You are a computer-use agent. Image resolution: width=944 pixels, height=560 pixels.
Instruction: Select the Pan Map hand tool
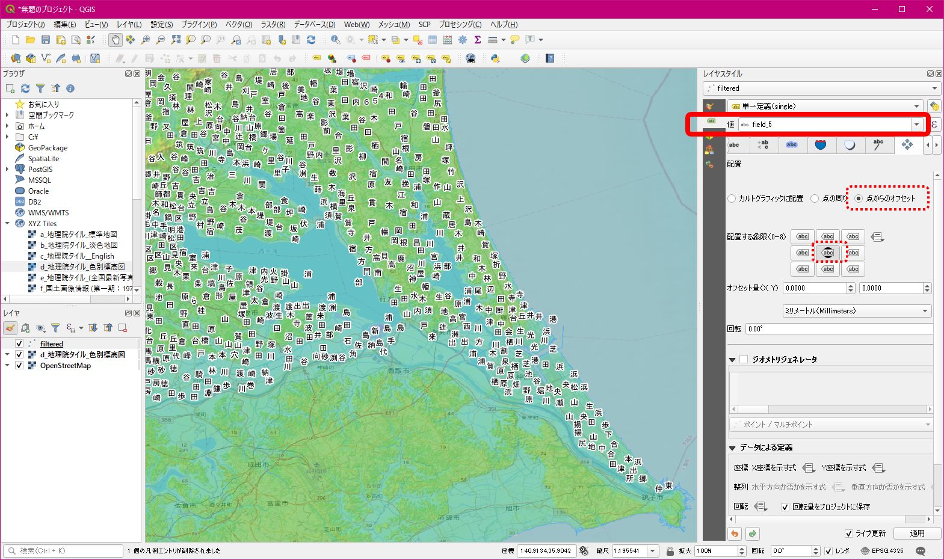click(115, 40)
